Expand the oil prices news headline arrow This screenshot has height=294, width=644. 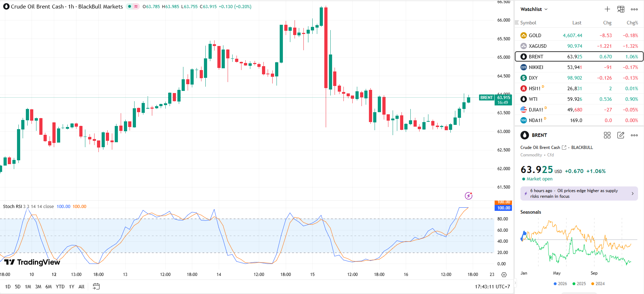(x=633, y=194)
